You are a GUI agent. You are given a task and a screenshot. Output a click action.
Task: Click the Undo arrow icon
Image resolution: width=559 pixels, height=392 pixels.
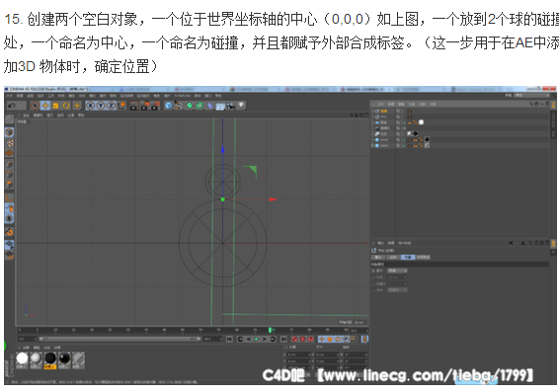tap(12, 106)
